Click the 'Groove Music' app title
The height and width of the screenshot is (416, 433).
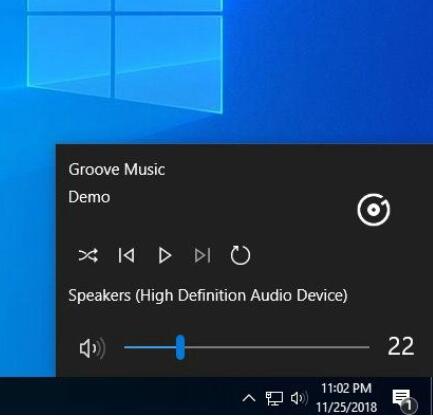[x=117, y=169]
